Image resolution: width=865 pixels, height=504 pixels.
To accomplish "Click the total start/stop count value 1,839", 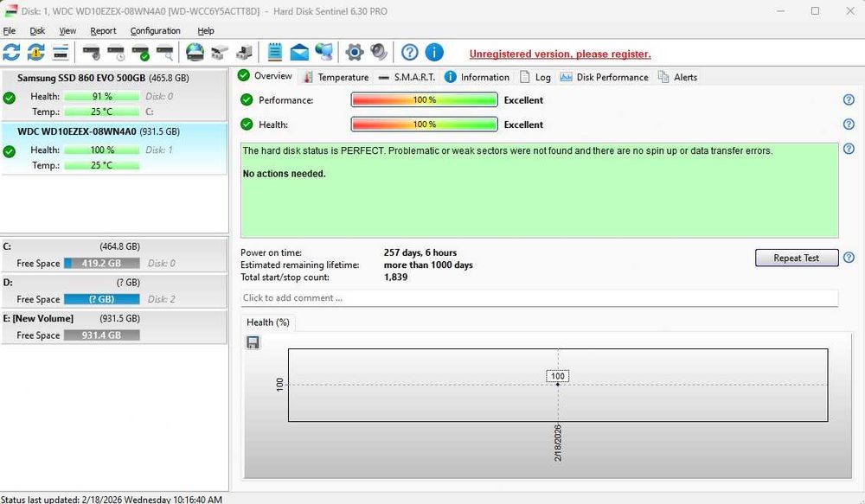I will pyautogui.click(x=395, y=277).
